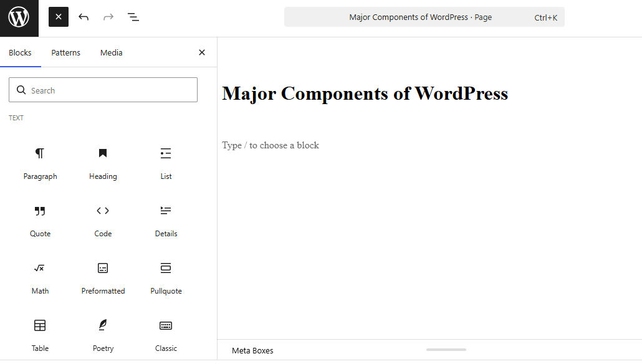Click the page title Major Components of WordPress

(x=365, y=93)
